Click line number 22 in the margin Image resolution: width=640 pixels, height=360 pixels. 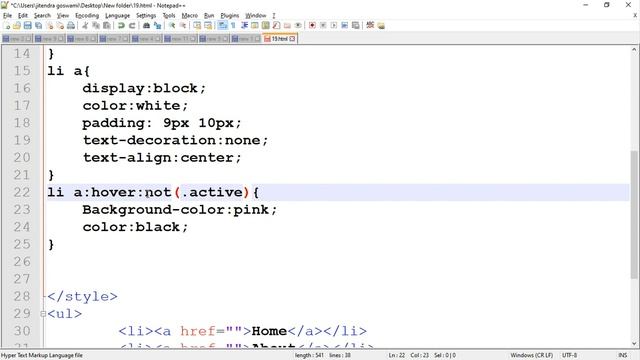click(22, 192)
